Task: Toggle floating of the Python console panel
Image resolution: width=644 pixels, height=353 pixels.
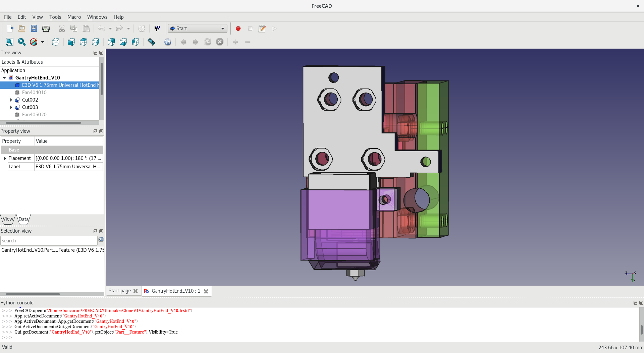Action: click(x=635, y=303)
